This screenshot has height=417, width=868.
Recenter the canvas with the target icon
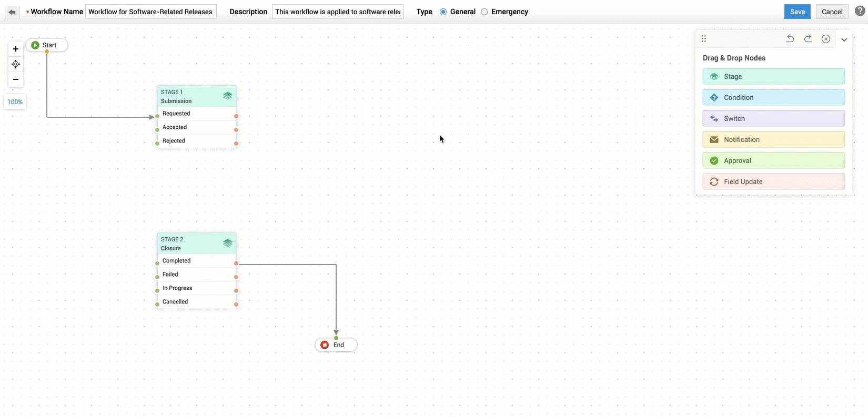[16, 64]
